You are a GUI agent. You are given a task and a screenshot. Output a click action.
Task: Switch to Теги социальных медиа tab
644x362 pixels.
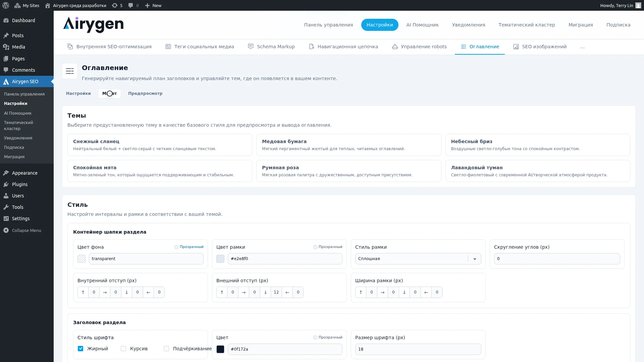pos(200,47)
